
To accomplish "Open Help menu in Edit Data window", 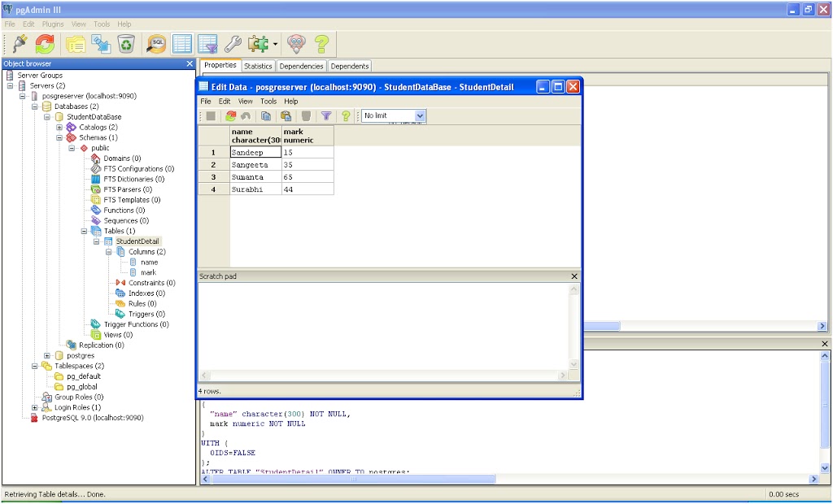I will 291,101.
